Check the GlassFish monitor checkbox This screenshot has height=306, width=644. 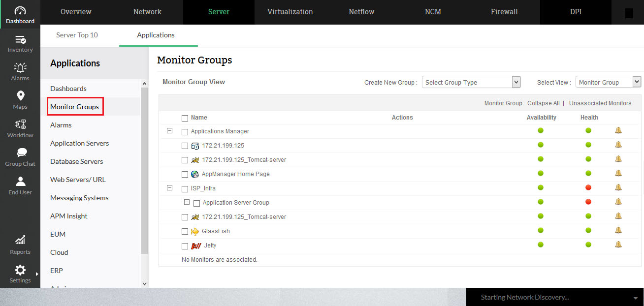[x=185, y=232]
